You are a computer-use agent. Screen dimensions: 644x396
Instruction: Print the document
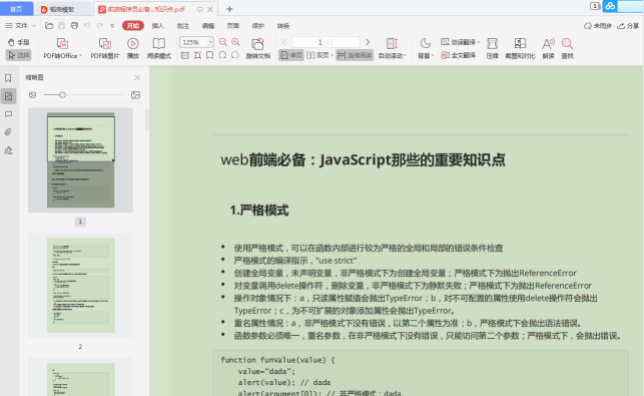tap(74, 25)
